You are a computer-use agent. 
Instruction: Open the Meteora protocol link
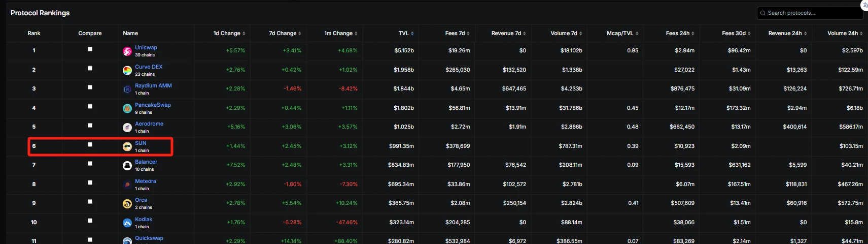146,181
